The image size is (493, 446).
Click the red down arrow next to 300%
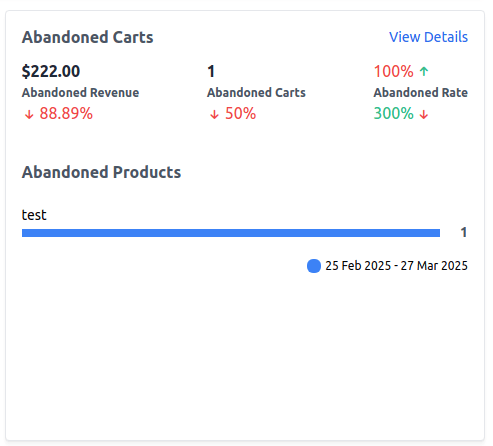(x=424, y=114)
